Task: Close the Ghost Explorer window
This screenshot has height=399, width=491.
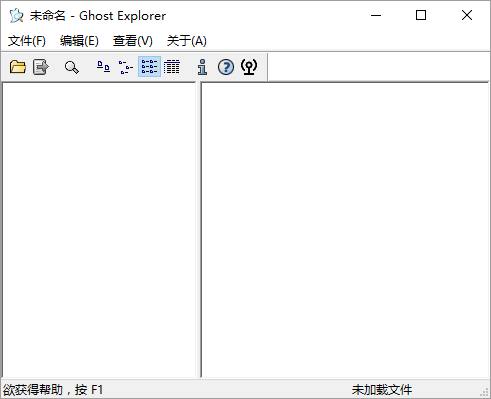Action: pos(467,15)
